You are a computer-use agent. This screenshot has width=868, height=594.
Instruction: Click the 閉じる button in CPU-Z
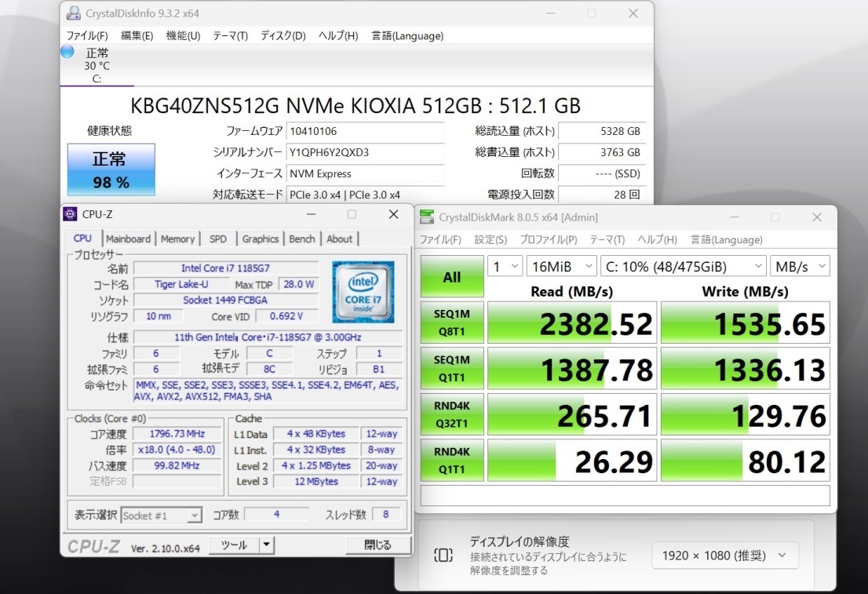[x=378, y=545]
